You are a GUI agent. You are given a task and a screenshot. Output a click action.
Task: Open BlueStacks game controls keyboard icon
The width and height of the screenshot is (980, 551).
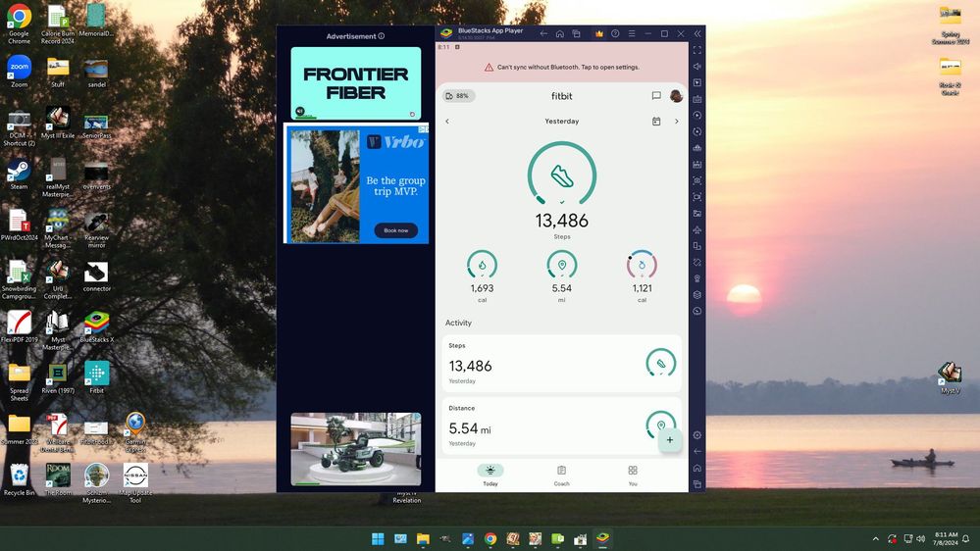click(697, 99)
